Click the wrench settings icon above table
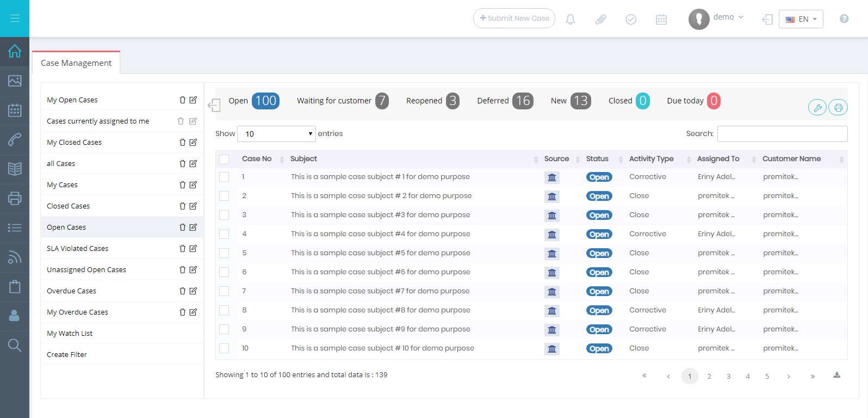 point(817,108)
